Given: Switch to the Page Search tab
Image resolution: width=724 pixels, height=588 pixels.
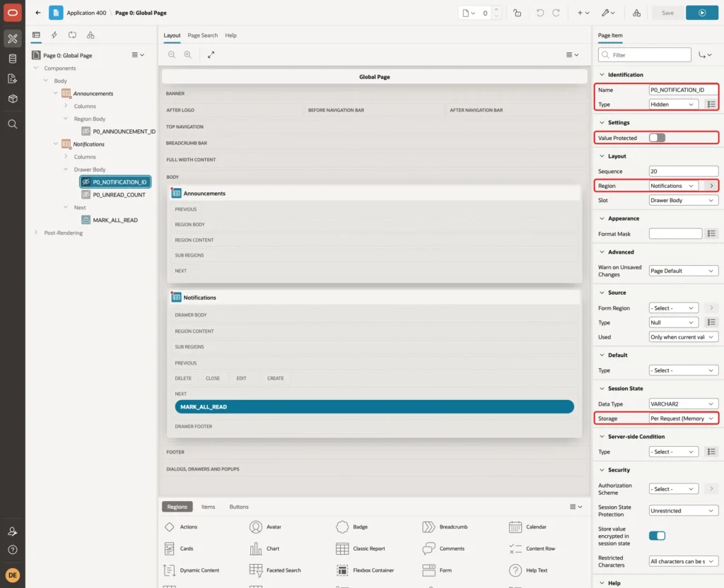Looking at the screenshot, I should pos(202,35).
